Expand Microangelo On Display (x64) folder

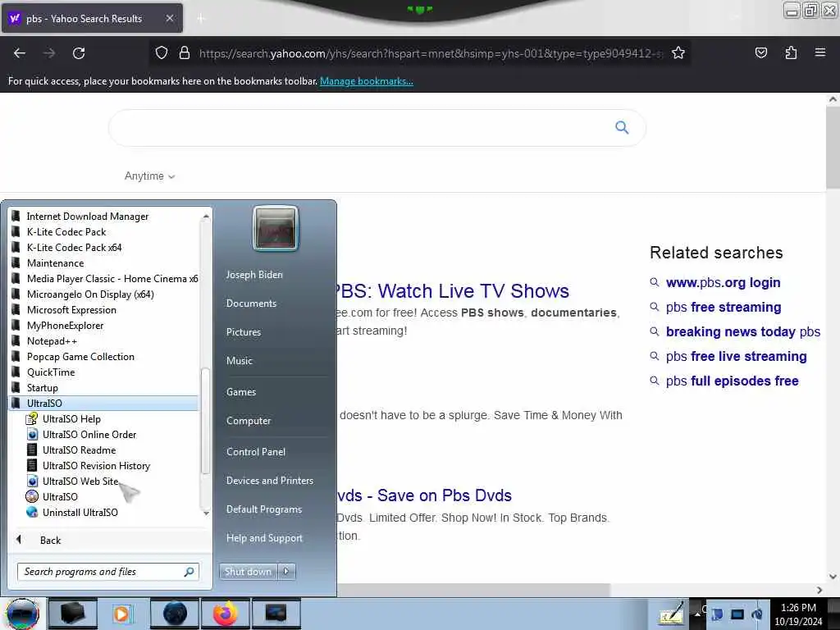pos(104,294)
